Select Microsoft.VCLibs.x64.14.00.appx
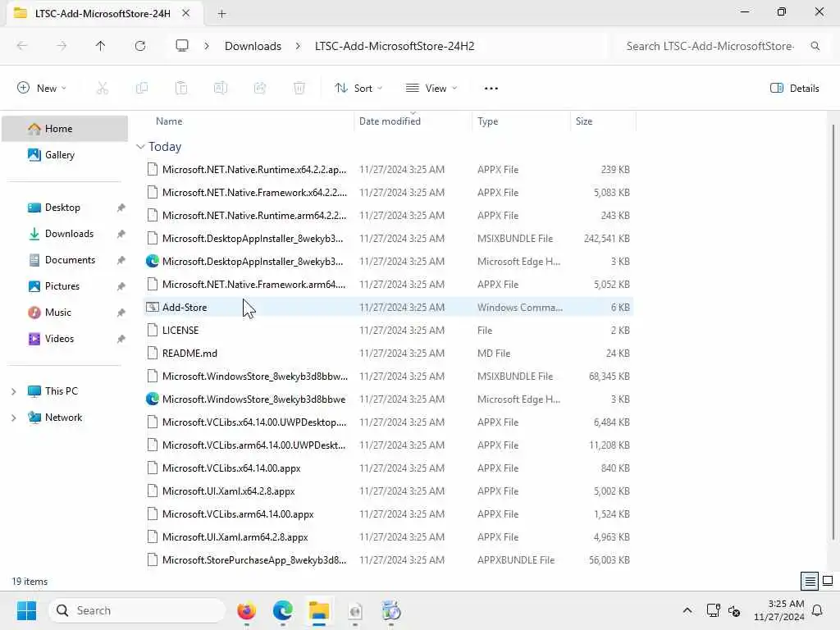This screenshot has height=630, width=840. click(388, 468)
